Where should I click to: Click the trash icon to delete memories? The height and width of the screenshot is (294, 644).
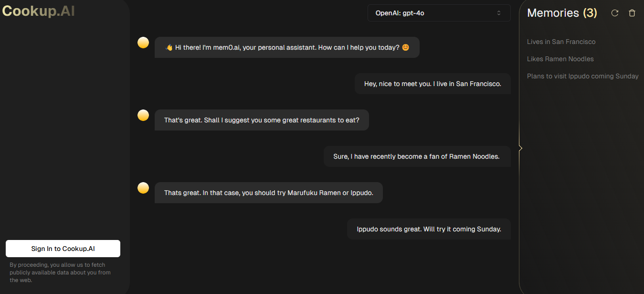tap(632, 13)
